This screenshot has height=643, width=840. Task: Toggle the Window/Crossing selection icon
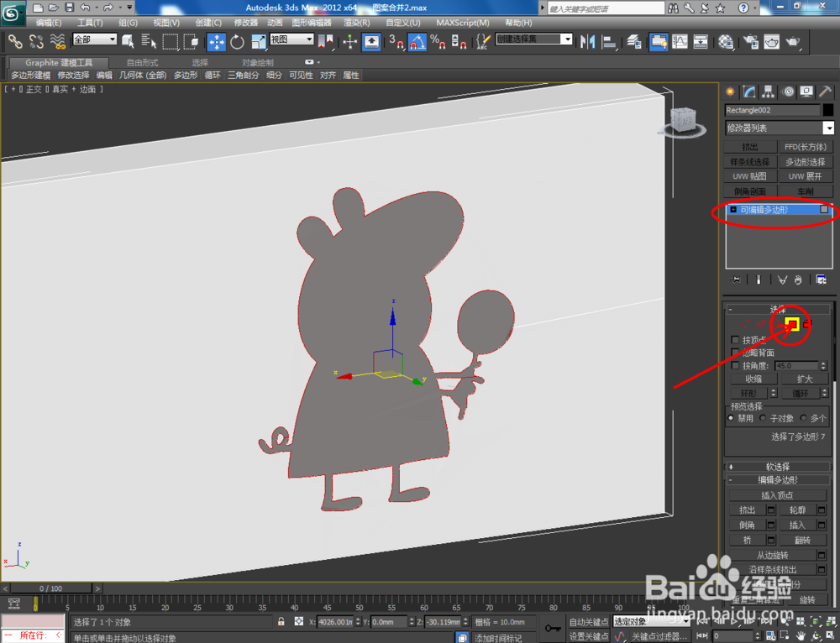pyautogui.click(x=191, y=41)
